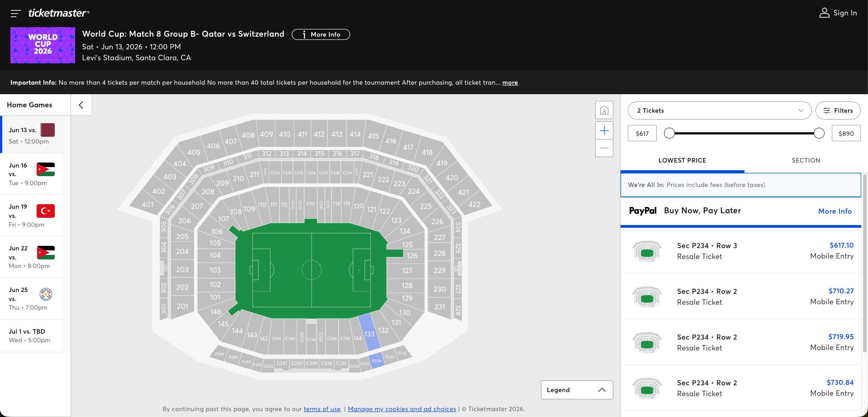Open the More Info event button
The image size is (868, 417).
(x=321, y=34)
